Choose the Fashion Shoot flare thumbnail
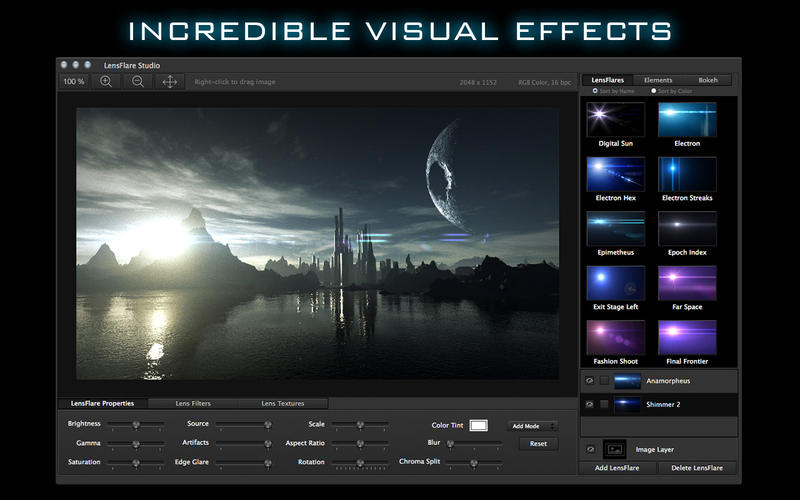Image resolution: width=800 pixels, height=500 pixels. (x=615, y=338)
